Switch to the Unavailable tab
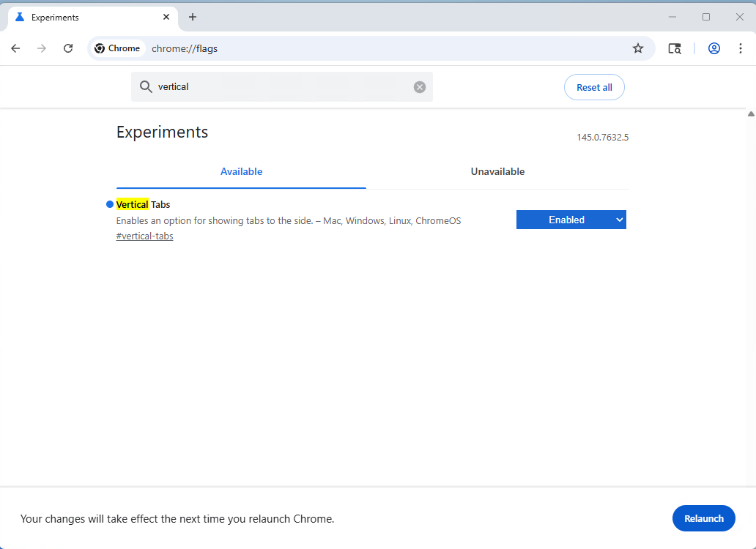 497,172
